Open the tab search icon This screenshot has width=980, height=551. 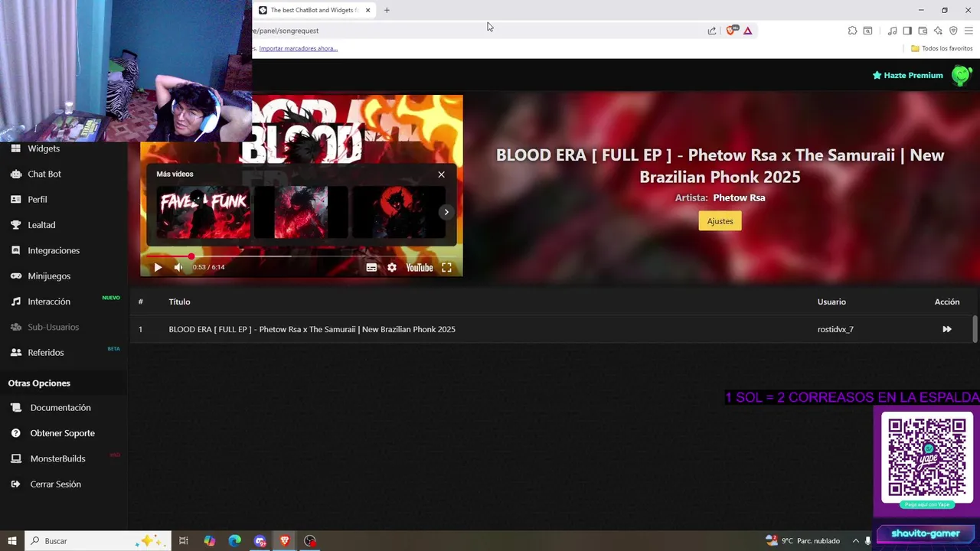pos(867,31)
